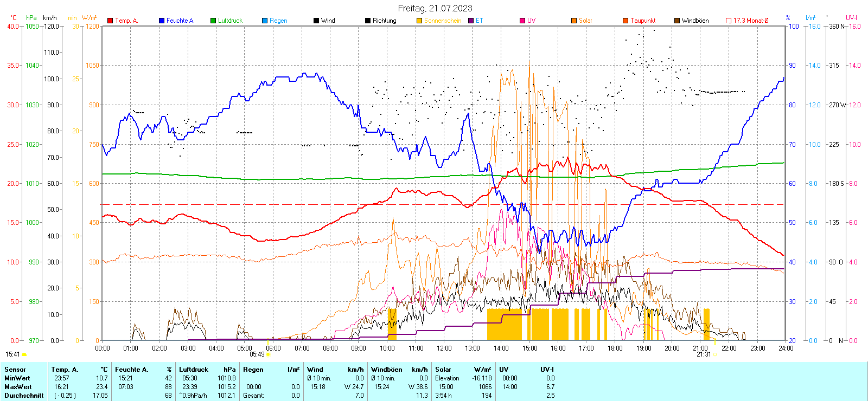Image resolution: width=868 pixels, height=401 pixels.
Task: Click the purple ET legend square
Action: click(x=471, y=21)
